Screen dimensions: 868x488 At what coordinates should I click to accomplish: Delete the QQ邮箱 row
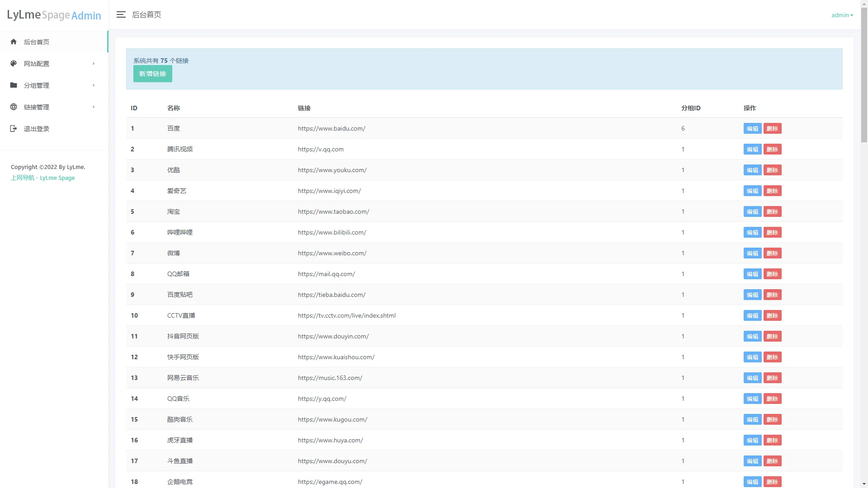772,274
